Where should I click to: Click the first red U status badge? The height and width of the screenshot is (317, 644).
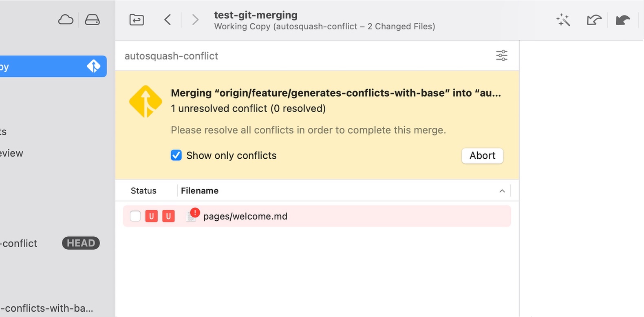coord(152,216)
